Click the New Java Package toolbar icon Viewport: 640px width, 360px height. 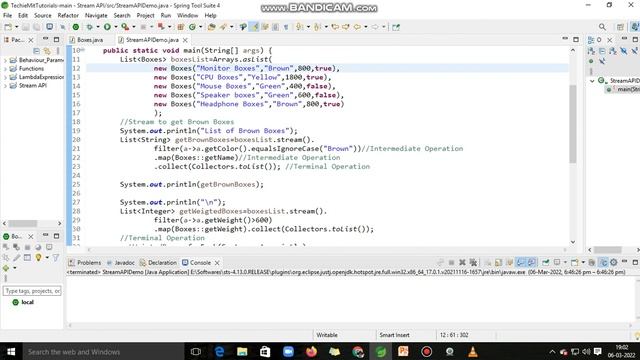180,27
